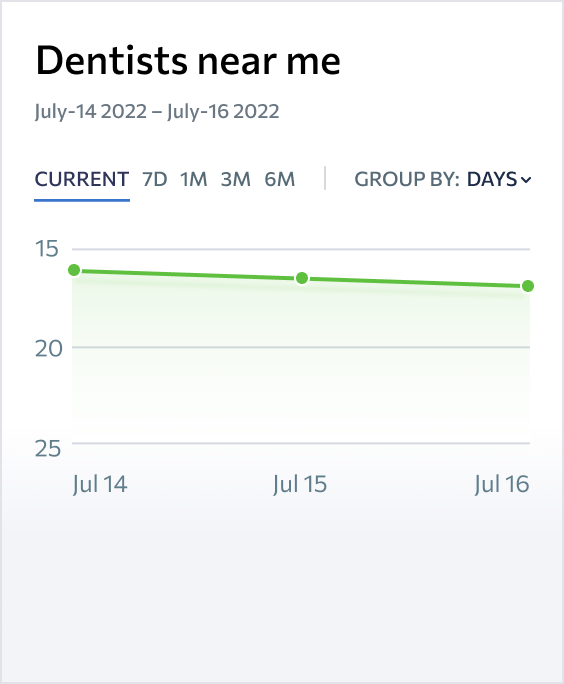Click the 25 rank axis label
The image size is (564, 684).
pyautogui.click(x=48, y=448)
